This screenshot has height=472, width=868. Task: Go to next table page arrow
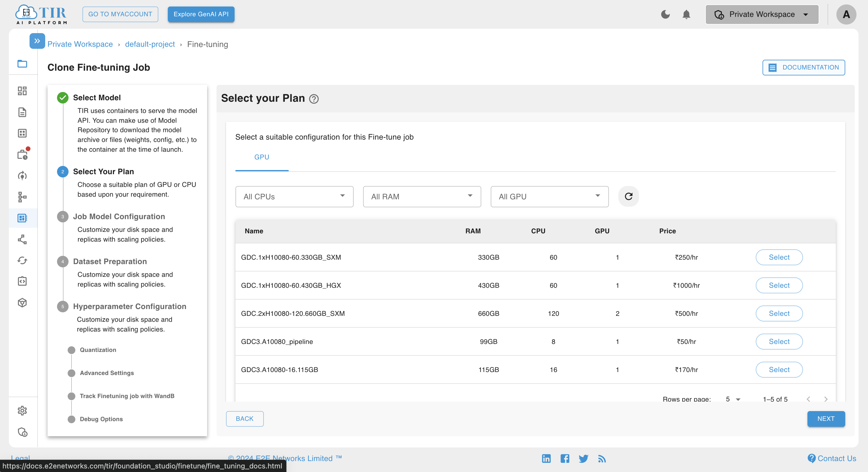pos(825,399)
